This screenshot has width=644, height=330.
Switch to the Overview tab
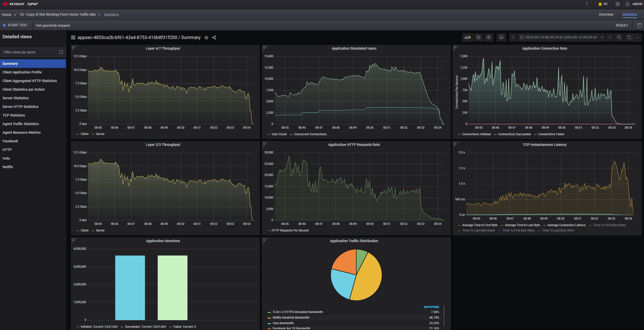click(606, 15)
